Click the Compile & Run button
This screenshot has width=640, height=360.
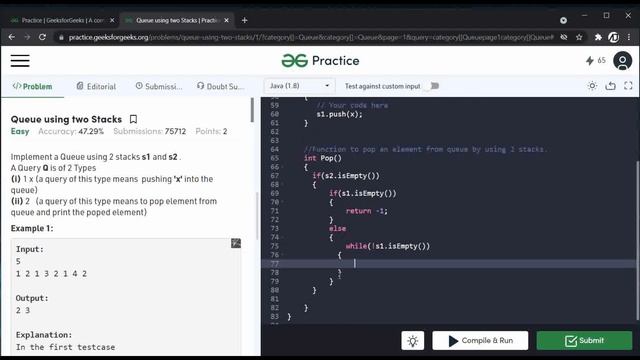(x=480, y=340)
